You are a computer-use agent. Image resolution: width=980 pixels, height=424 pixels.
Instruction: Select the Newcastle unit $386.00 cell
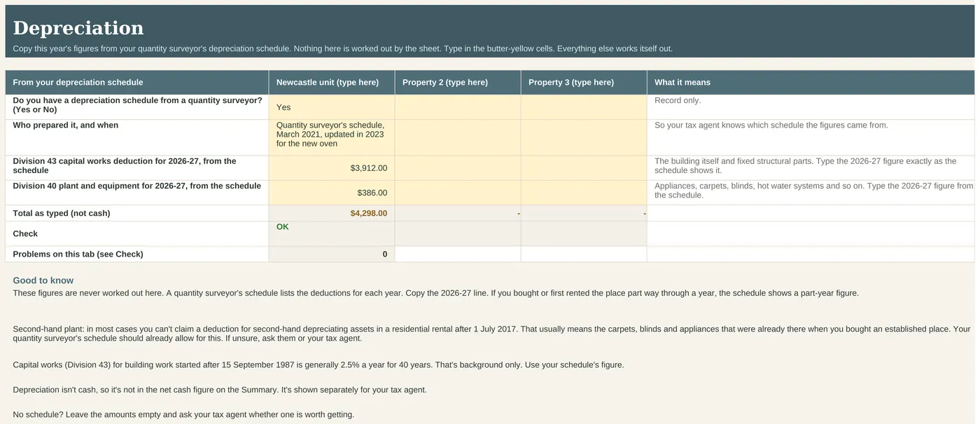[x=332, y=193]
